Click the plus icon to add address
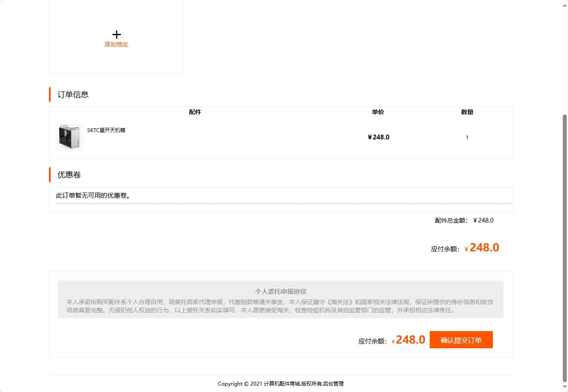This screenshot has height=392, width=568. click(116, 33)
